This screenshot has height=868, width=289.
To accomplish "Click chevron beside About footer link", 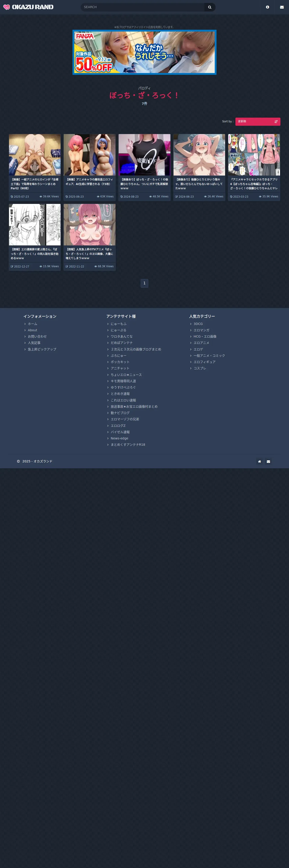I will point(25,330).
